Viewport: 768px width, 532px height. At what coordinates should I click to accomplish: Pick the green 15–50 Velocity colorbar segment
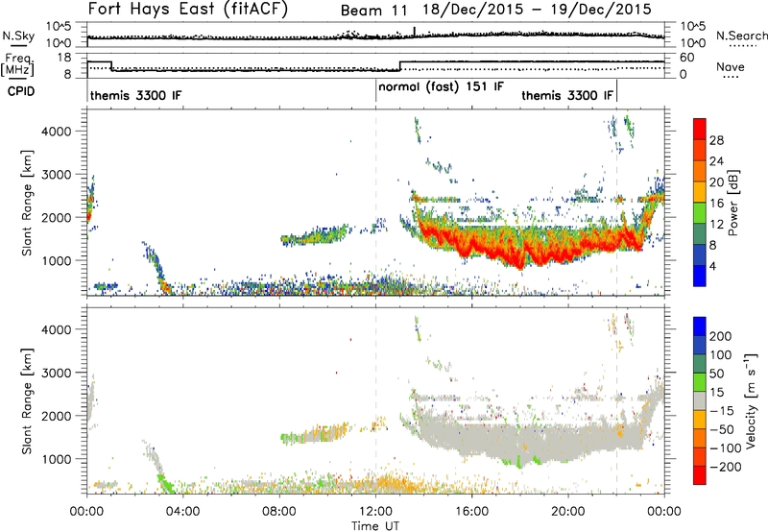700,382
